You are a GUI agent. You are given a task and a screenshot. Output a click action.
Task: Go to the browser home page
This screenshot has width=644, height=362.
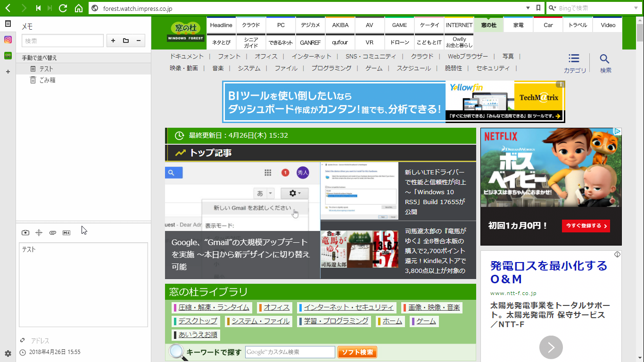coord(78,8)
